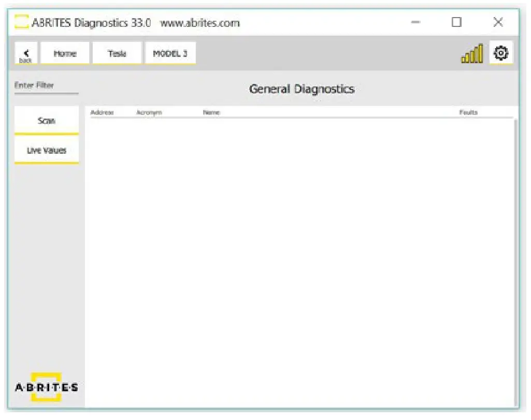This screenshot has width=531, height=420.
Task: Open Live Values
Action: pyautogui.click(x=47, y=150)
